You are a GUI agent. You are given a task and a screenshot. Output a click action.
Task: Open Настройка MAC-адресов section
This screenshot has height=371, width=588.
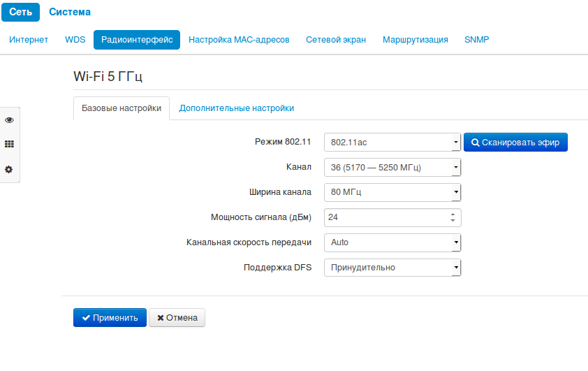coord(239,40)
